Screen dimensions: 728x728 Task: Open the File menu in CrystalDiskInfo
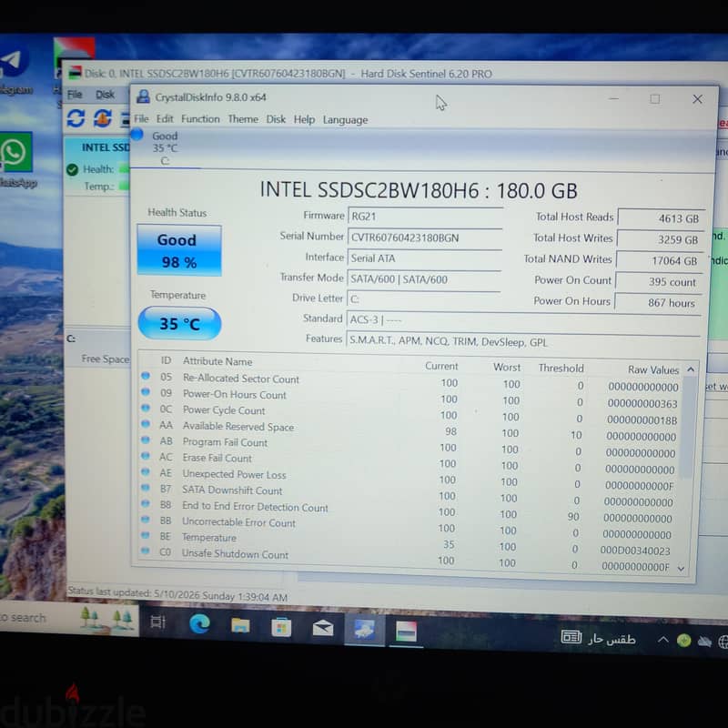pyautogui.click(x=141, y=119)
